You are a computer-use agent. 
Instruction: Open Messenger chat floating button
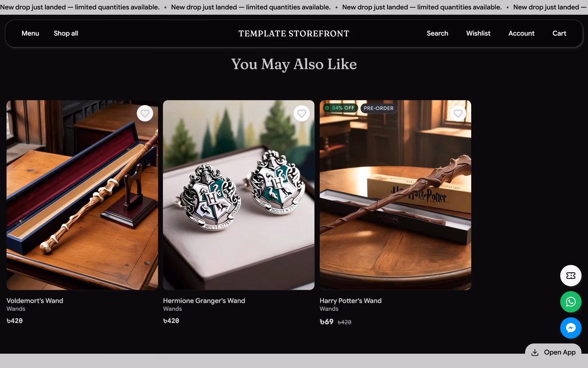(571, 328)
